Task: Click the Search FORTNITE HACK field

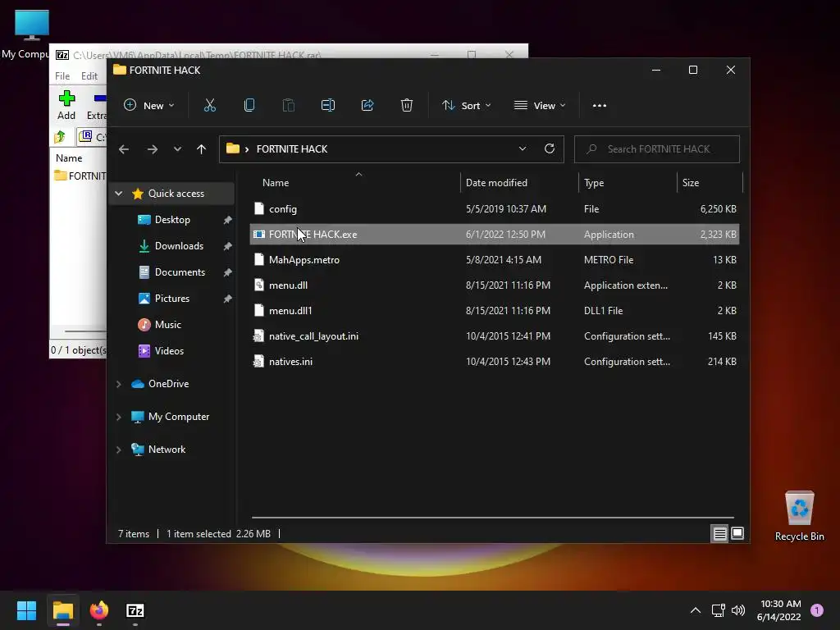Action: point(657,149)
